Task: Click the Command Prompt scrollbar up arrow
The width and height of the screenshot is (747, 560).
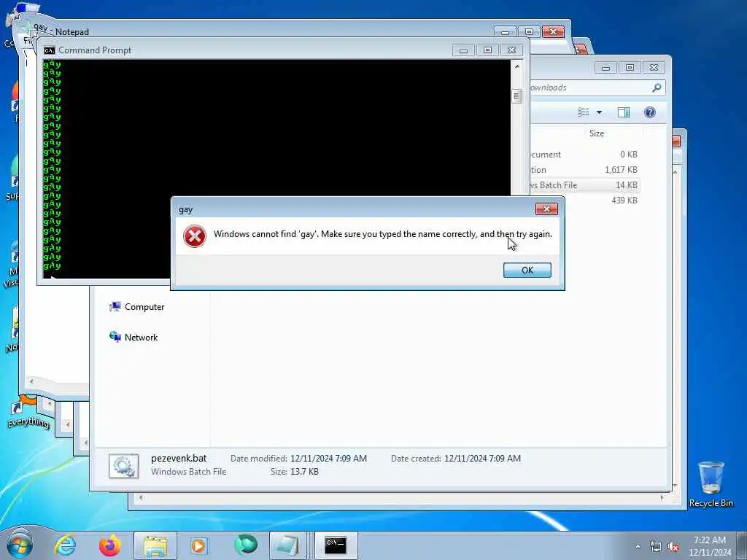Action: coord(517,66)
